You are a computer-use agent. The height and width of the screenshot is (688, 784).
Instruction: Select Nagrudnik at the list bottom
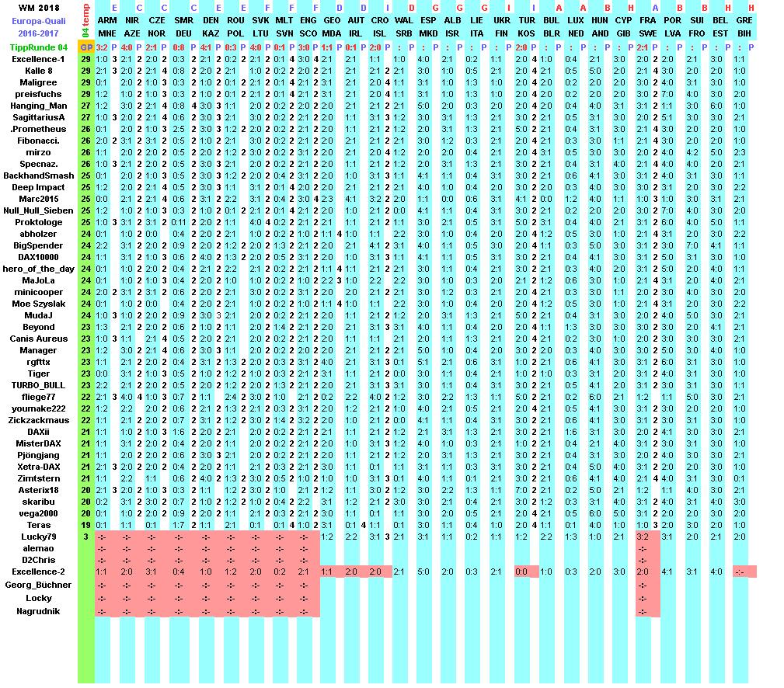click(38, 611)
